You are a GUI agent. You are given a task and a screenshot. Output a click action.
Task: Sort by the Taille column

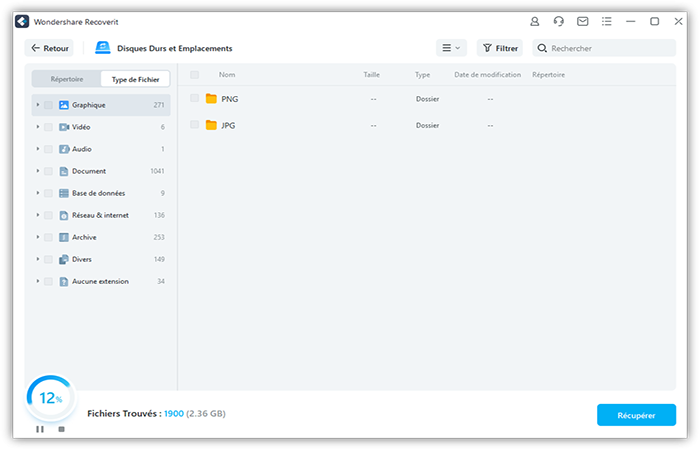[x=371, y=75]
